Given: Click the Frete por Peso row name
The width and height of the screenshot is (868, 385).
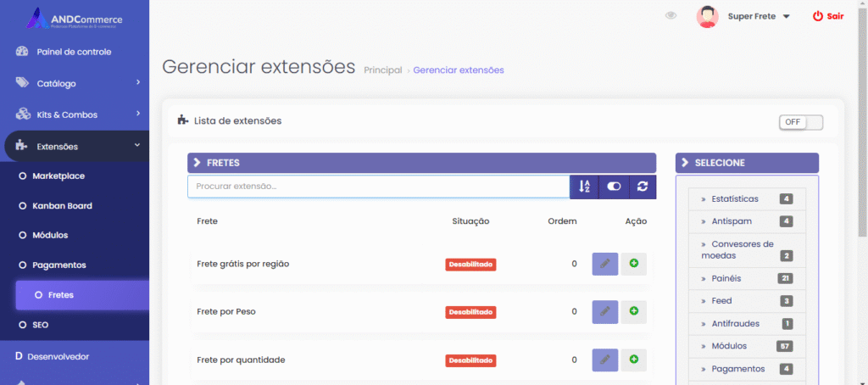Looking at the screenshot, I should pyautogui.click(x=225, y=311).
